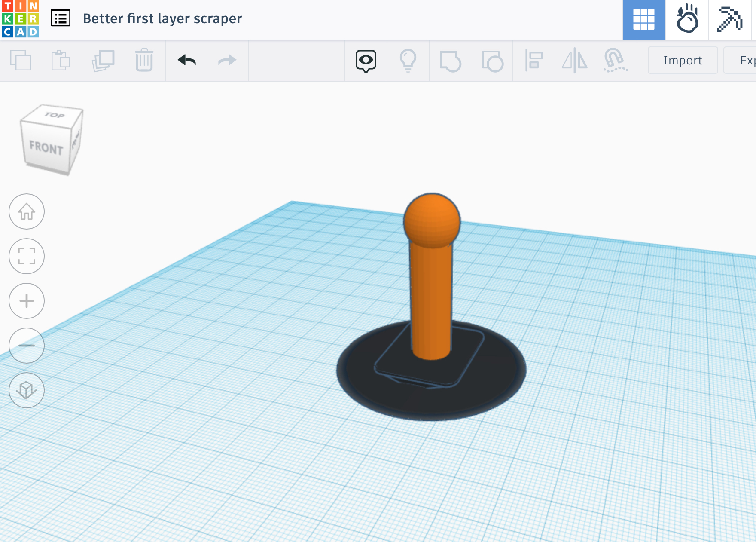756x542 pixels.
Task: Open the Bricks pickaxe mode
Action: tap(729, 19)
